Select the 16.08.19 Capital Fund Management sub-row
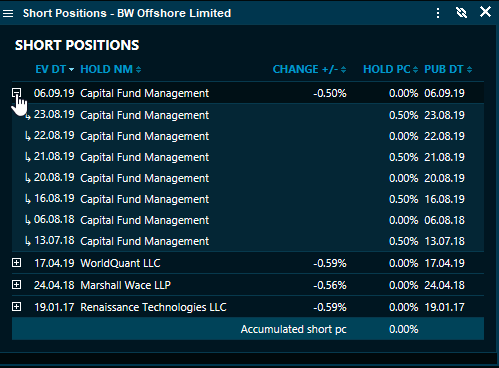The width and height of the screenshot is (499, 368). click(x=248, y=199)
